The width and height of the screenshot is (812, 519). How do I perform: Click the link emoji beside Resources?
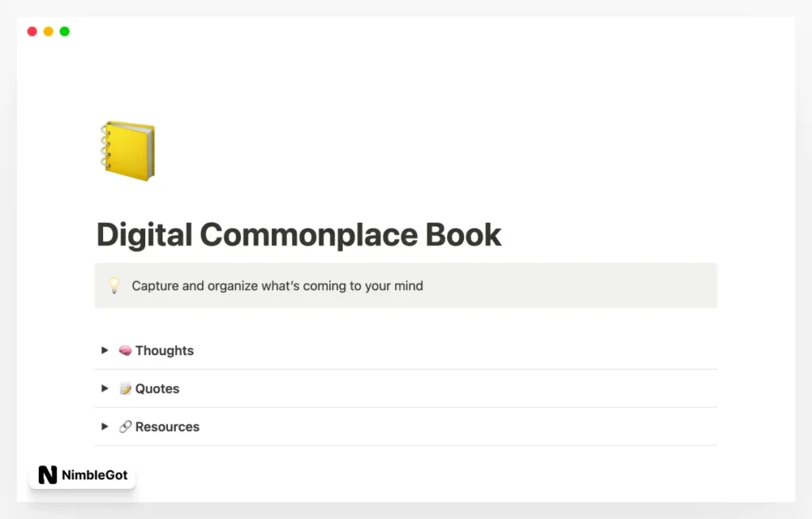(x=124, y=426)
